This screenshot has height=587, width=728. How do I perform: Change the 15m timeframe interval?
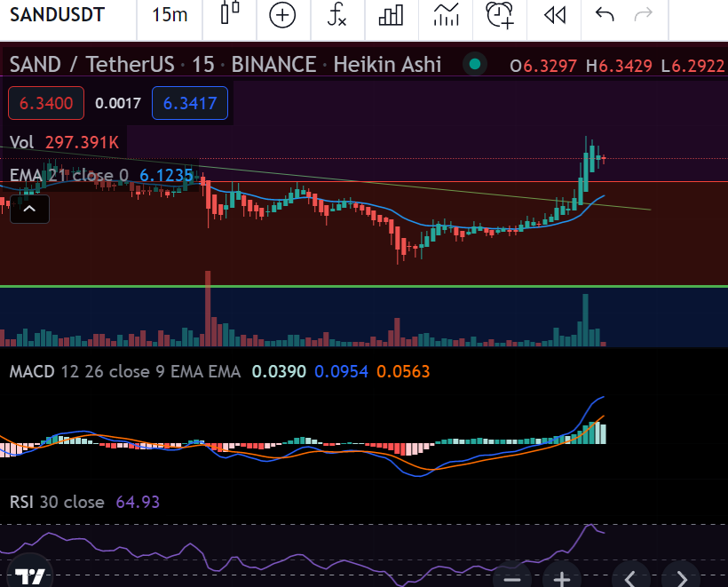(x=170, y=15)
